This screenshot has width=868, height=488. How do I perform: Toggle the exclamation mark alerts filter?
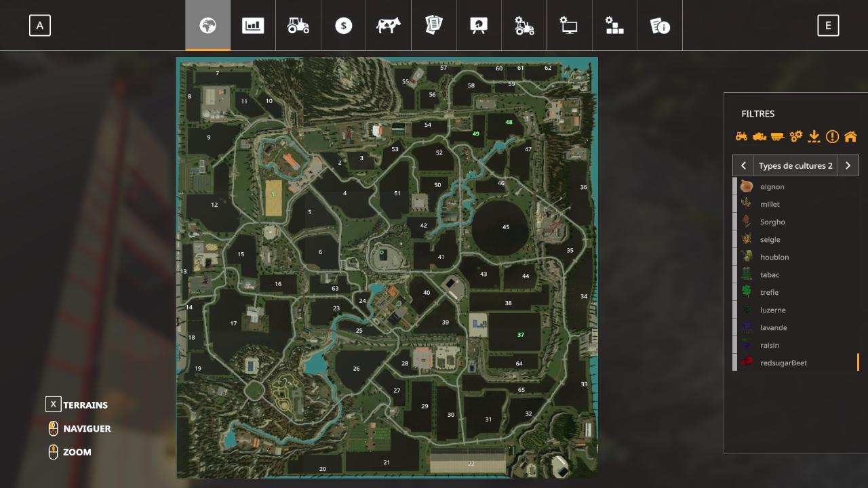[832, 136]
